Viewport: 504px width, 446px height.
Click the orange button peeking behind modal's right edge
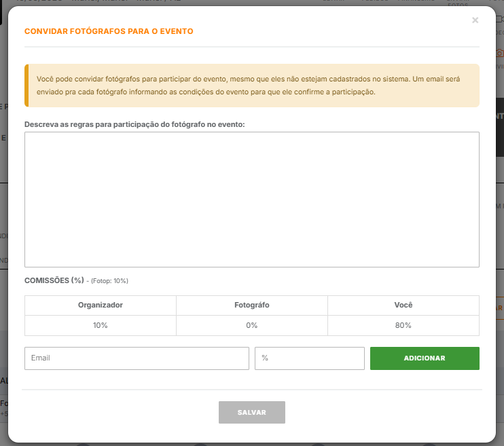point(500,308)
